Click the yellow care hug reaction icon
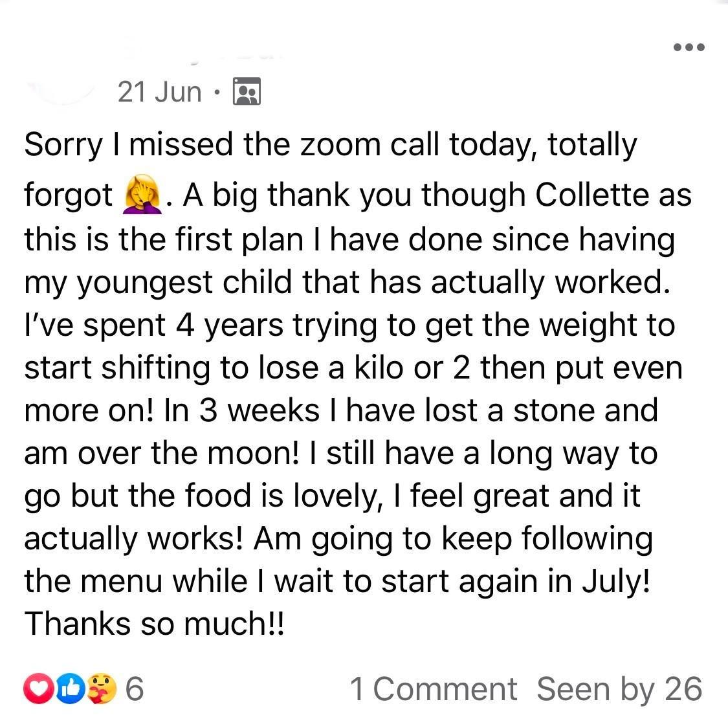728x728 pixels. pyautogui.click(x=102, y=690)
